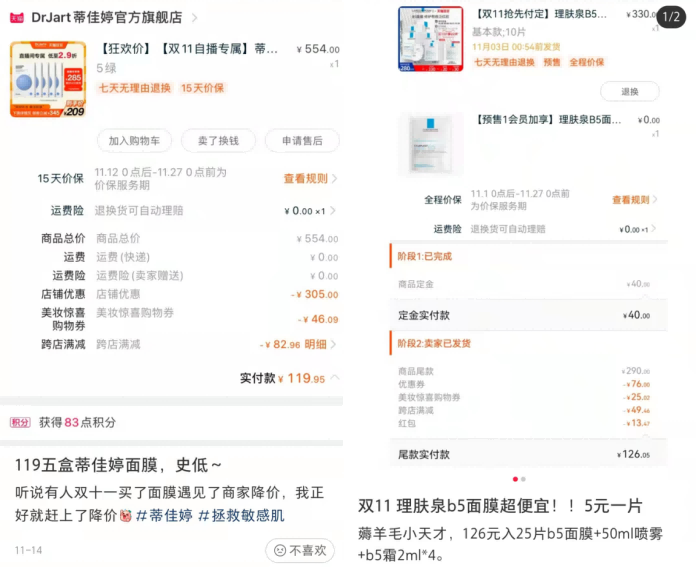The width and height of the screenshot is (697, 567).
Task: Expand the 运费险 ¥0.00 ×1 chevron, DrJart order
Action: point(333,211)
